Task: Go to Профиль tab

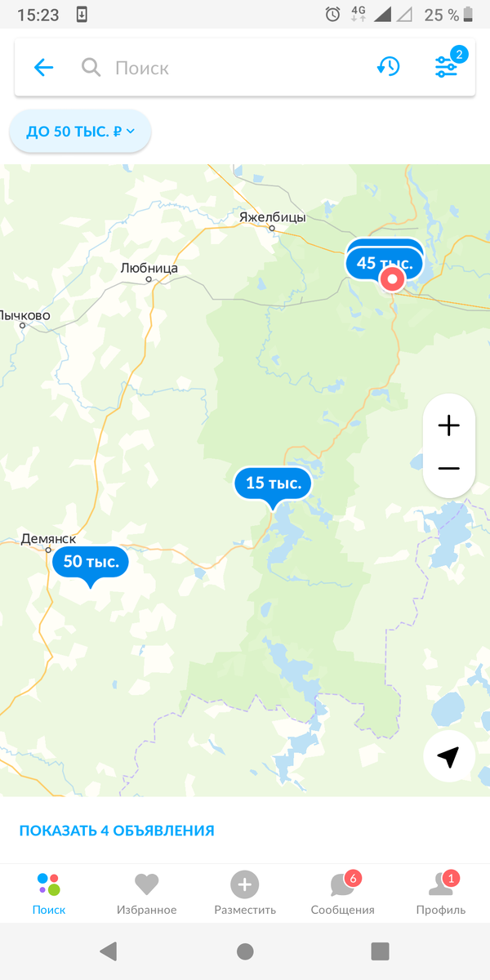Action: tap(441, 893)
